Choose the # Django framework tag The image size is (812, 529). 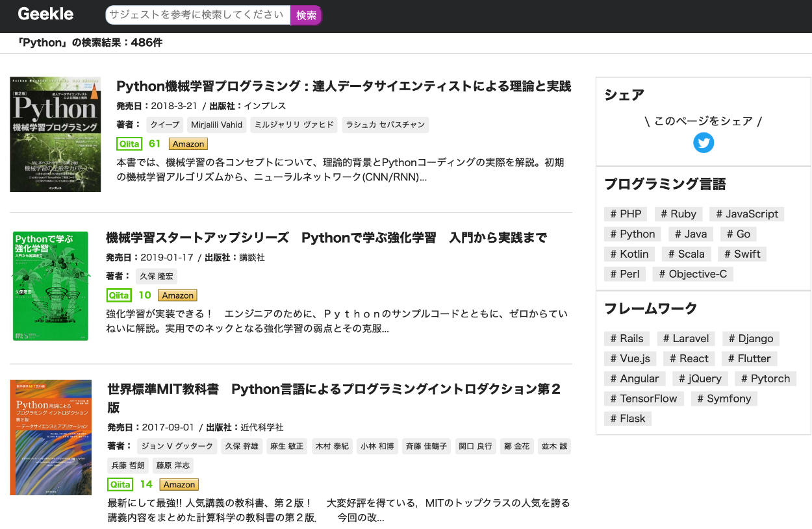tap(750, 339)
